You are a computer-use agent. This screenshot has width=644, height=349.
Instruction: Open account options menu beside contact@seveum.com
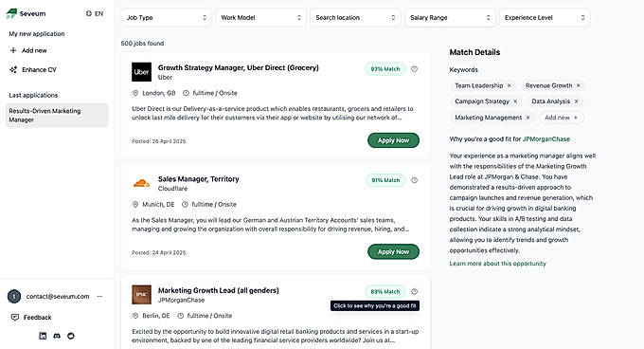(99, 297)
